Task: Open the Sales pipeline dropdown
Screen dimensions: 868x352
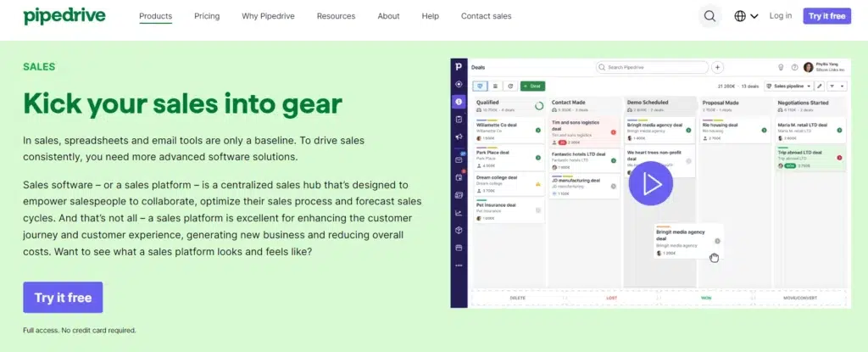Action: [788, 86]
